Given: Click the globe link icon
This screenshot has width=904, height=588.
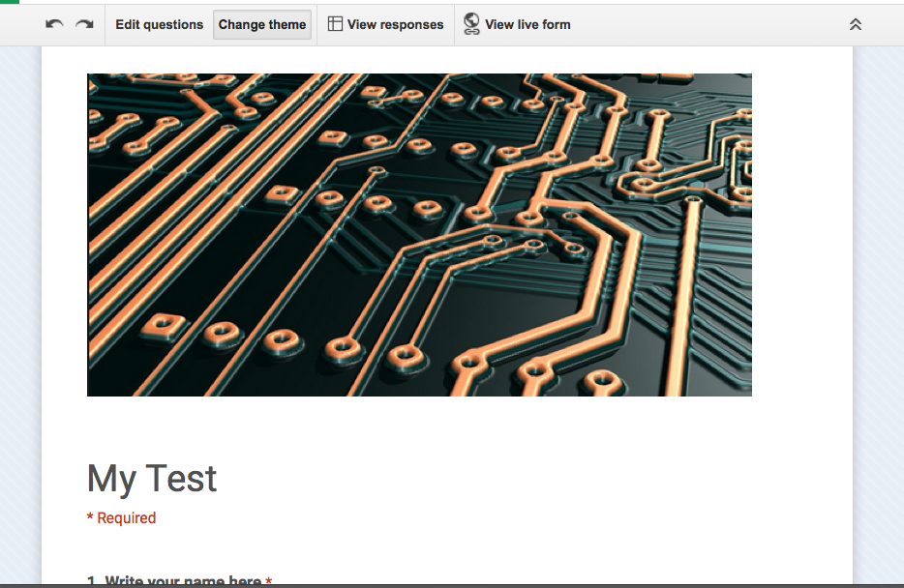Looking at the screenshot, I should click(471, 23).
